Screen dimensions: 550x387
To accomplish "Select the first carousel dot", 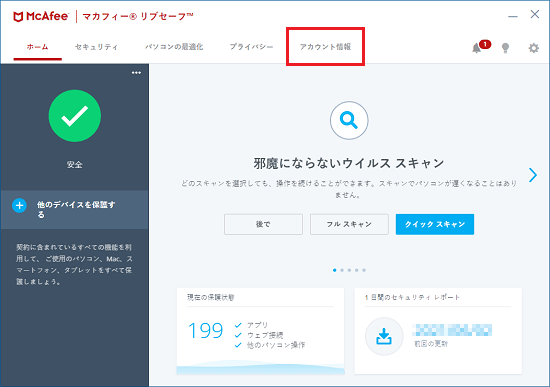I will (335, 270).
